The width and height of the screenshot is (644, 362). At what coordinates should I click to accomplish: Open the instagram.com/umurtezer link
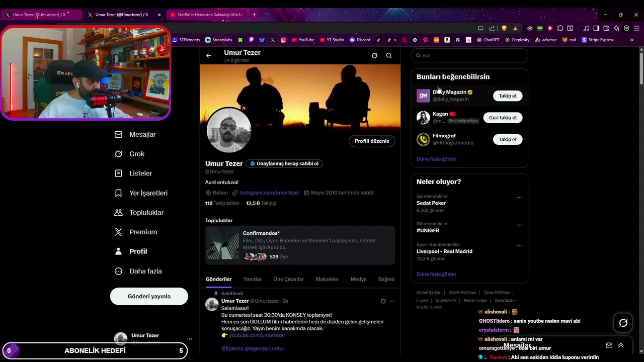point(269,193)
